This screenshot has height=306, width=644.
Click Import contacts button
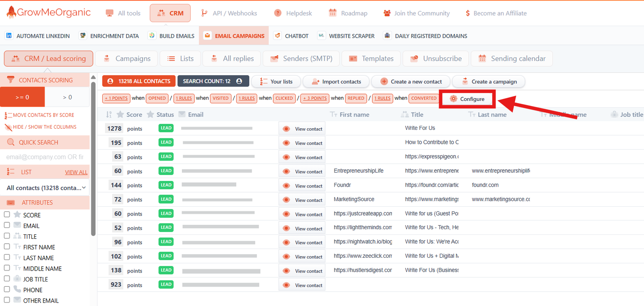(336, 82)
